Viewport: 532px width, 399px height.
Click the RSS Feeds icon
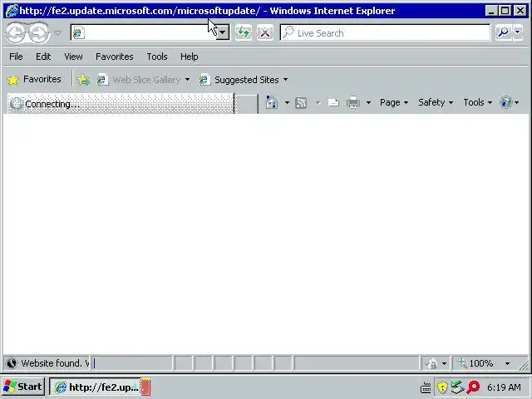coord(301,102)
